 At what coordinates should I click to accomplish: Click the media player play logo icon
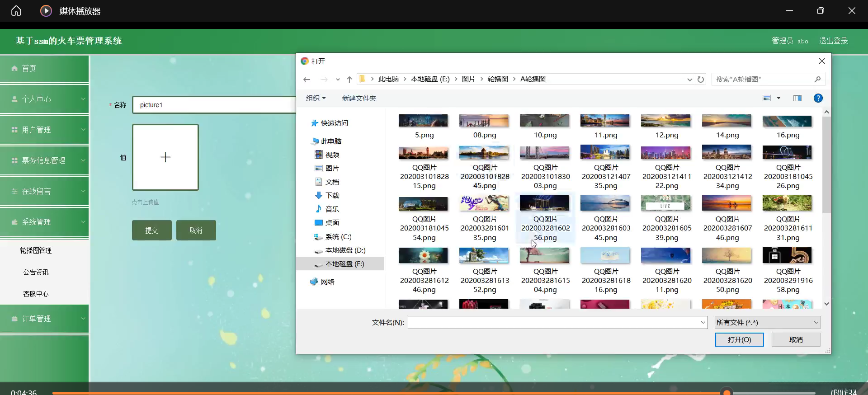click(x=46, y=11)
